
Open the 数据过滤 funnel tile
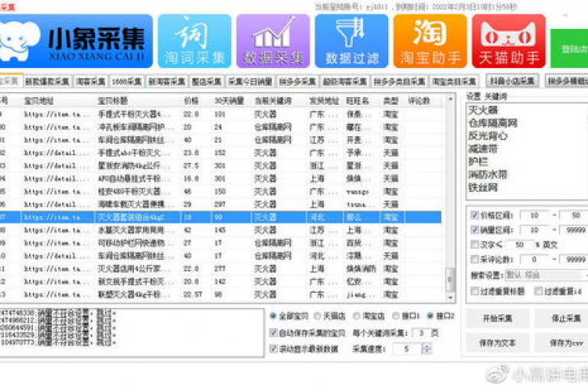[x=351, y=41]
